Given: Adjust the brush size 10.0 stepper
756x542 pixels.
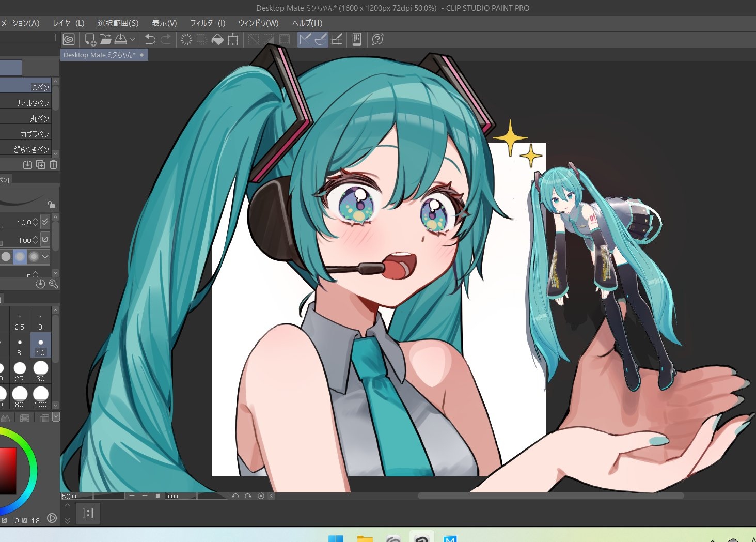Looking at the screenshot, I should click(35, 222).
